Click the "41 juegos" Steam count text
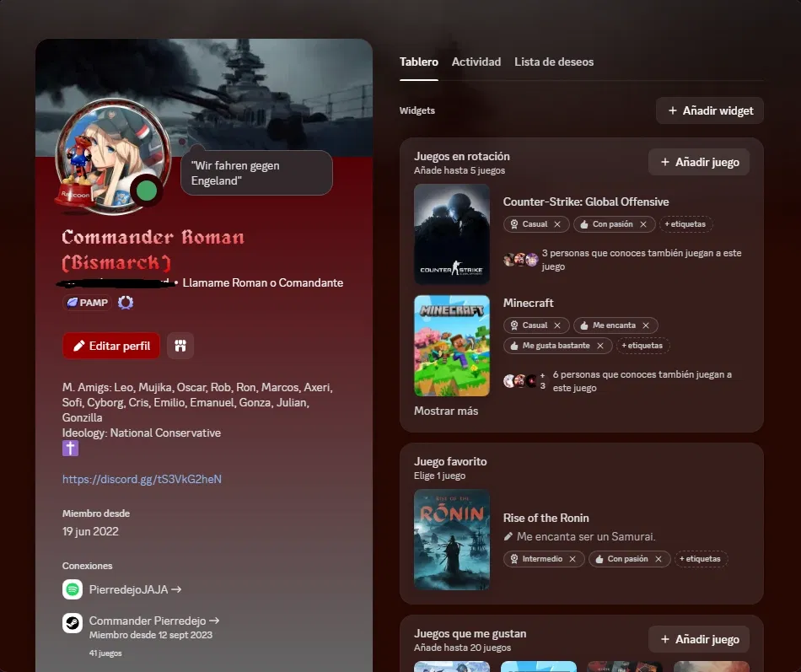 (x=105, y=653)
